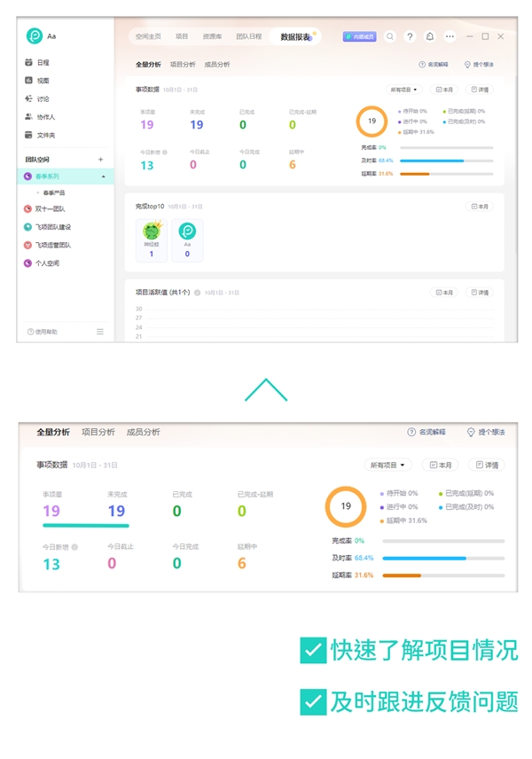Image resolution: width=532 pixels, height=759 pixels.
Task: Open the 协作人 collaborators sidebar icon
Action: (x=29, y=117)
